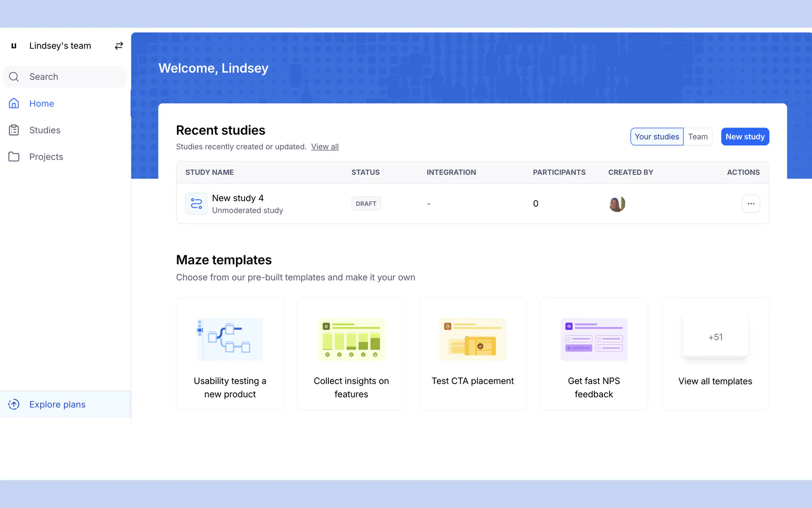Click the Explore plans upgrade icon
Image resolution: width=812 pixels, height=508 pixels.
click(x=14, y=404)
